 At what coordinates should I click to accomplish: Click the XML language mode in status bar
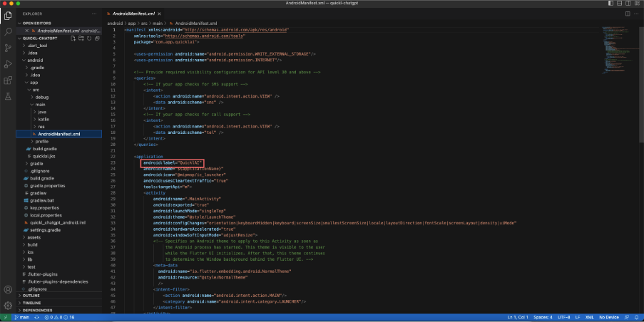click(589, 317)
